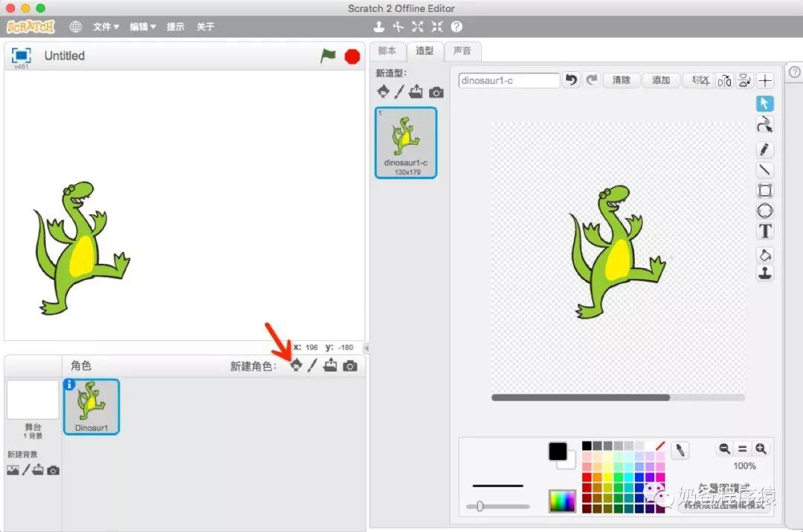Choose new sprite from library icon

296,365
